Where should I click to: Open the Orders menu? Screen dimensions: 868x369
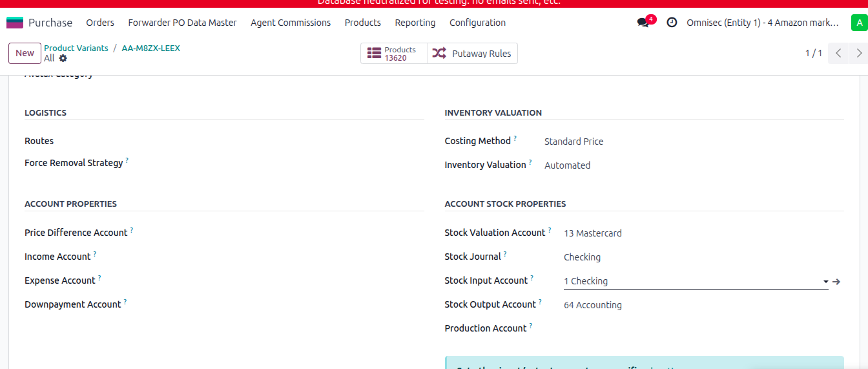coord(100,23)
